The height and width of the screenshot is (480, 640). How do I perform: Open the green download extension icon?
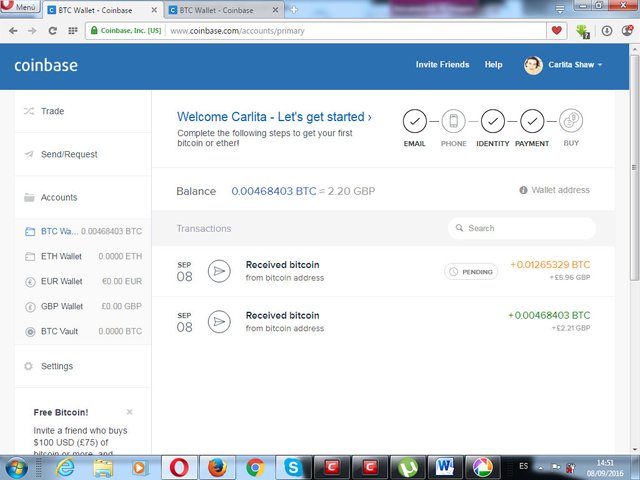point(582,31)
